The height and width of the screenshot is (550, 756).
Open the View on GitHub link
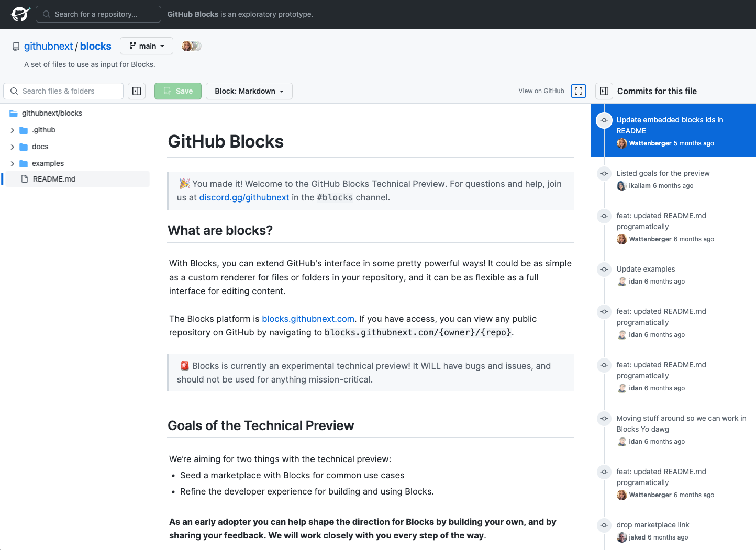pyautogui.click(x=541, y=91)
